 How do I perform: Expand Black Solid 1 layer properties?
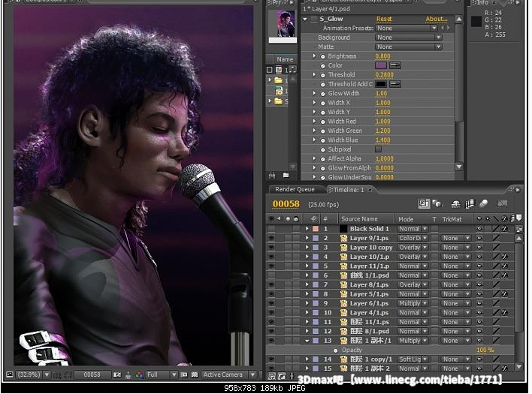pos(307,229)
